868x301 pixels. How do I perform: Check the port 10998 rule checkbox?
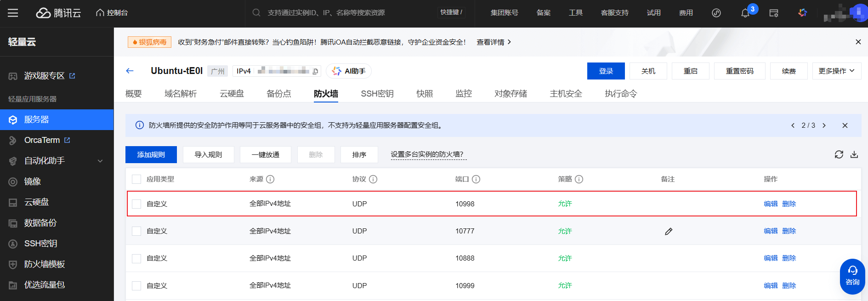[136, 204]
